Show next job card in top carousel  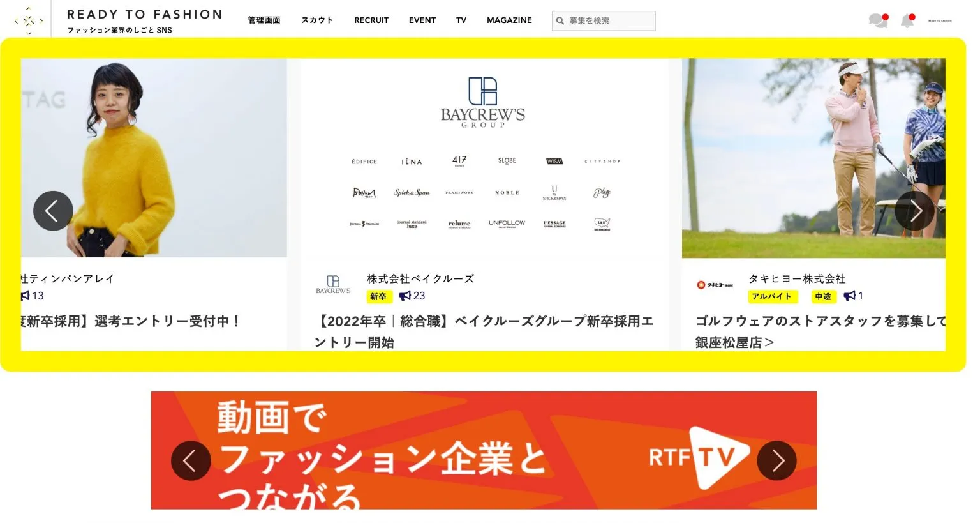click(x=915, y=211)
